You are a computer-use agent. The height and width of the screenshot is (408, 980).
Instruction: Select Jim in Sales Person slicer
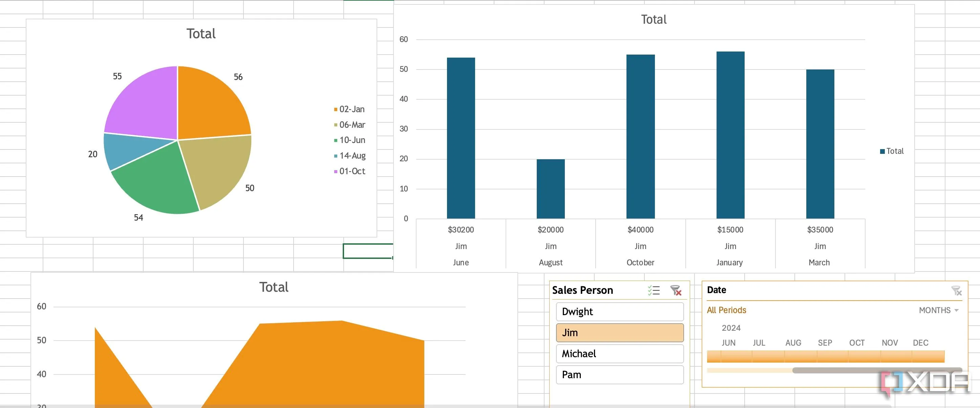[x=620, y=333]
